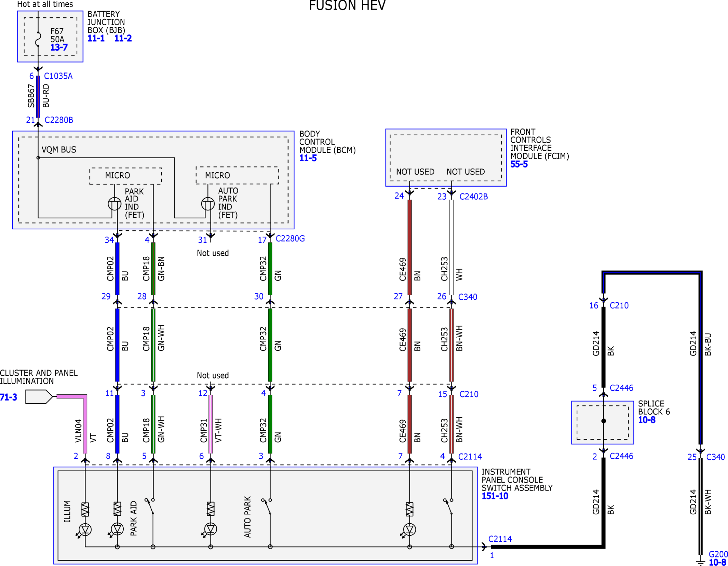
Task: Select pin number 24 under the FCIM
Action: point(399,196)
